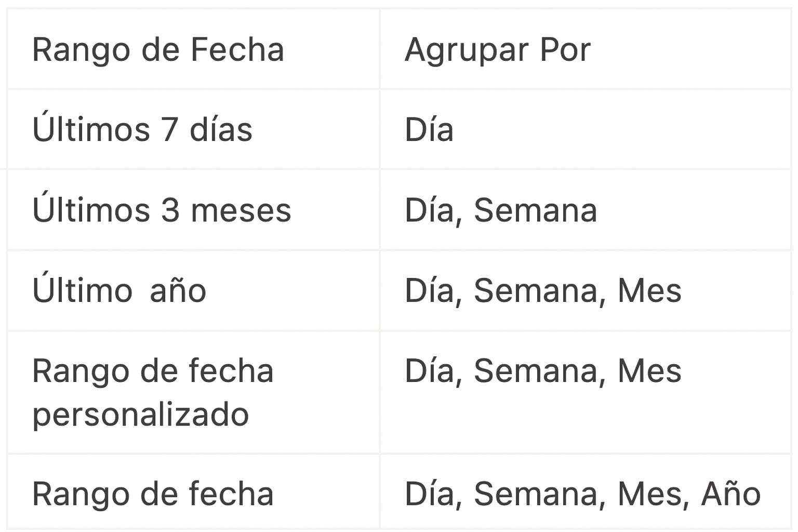Click 'Rango de fecha personalizado' cell
798x532 pixels.
[x=194, y=392]
